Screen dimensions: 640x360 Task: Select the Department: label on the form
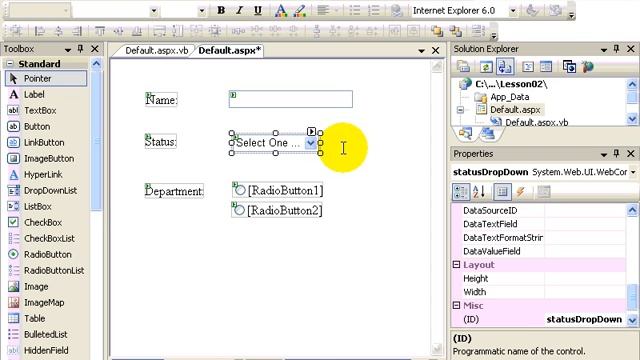pos(174,191)
